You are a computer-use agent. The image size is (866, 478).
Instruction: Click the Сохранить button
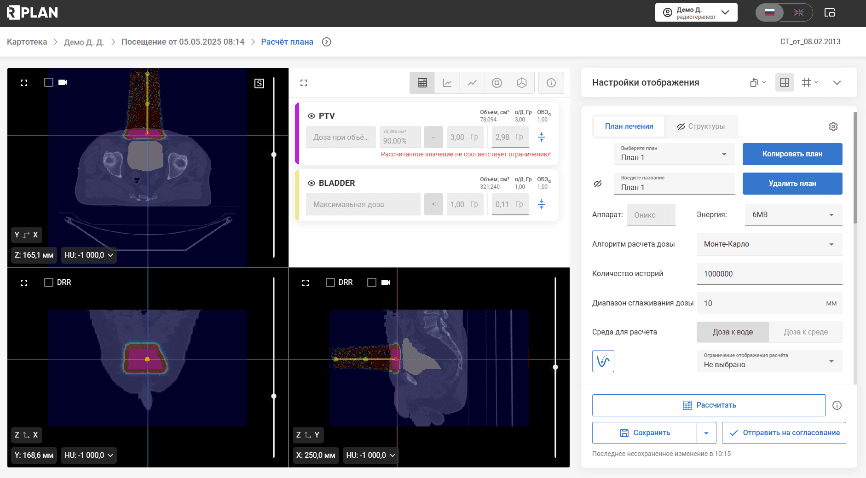tap(644, 433)
